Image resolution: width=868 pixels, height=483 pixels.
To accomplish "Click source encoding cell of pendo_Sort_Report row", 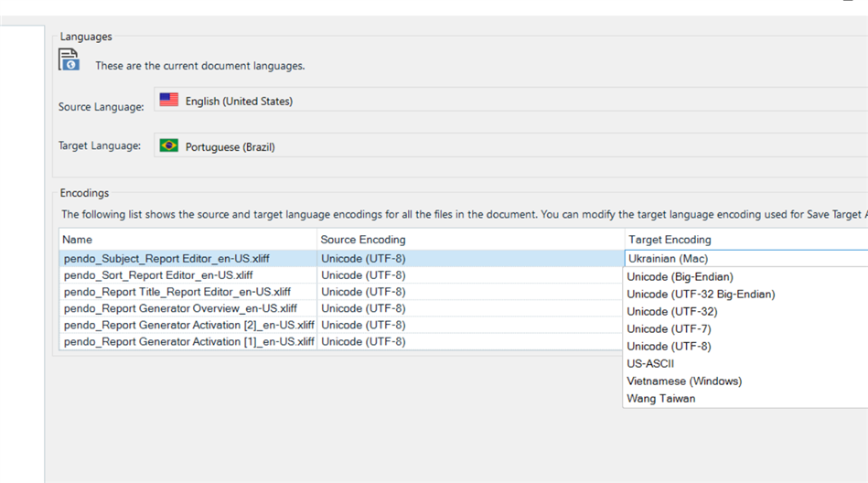I will pyautogui.click(x=470, y=275).
